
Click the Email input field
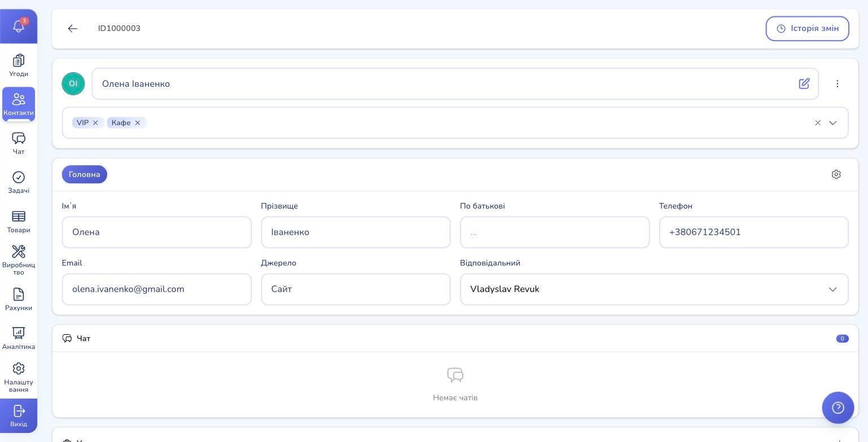(157, 289)
